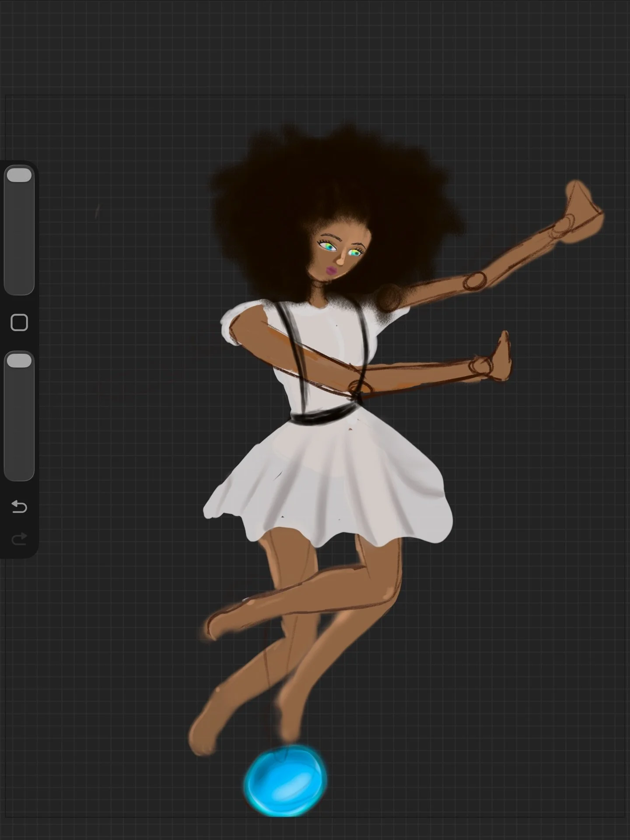Redo the stroke with the redo arrow
This screenshot has height=840, width=630.
pyautogui.click(x=19, y=539)
